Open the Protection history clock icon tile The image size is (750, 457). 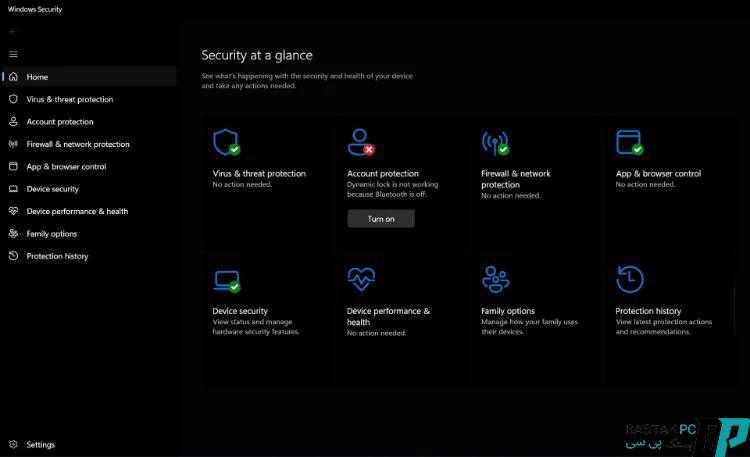629,279
